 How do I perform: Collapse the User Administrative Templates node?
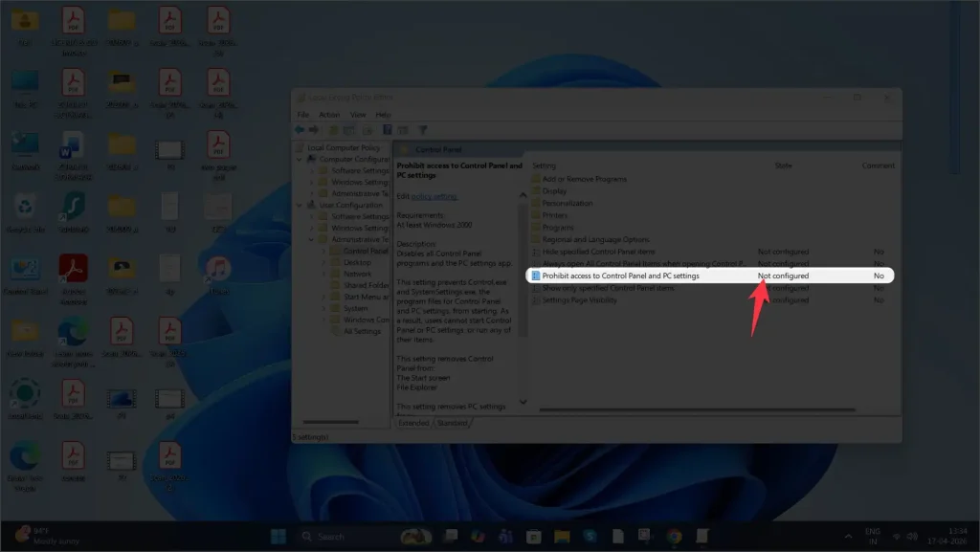click(x=311, y=239)
